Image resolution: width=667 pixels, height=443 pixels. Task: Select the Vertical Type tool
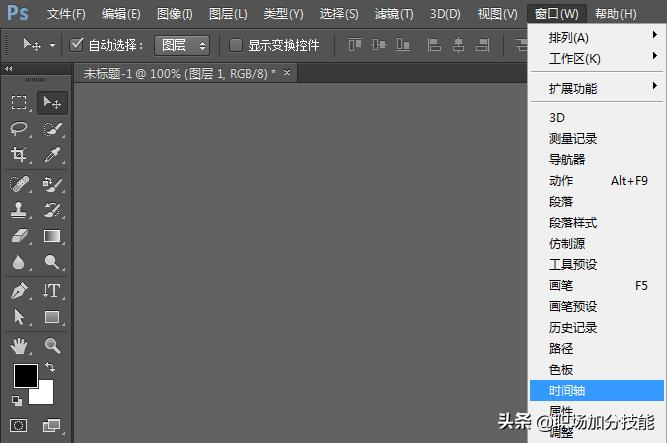52,291
